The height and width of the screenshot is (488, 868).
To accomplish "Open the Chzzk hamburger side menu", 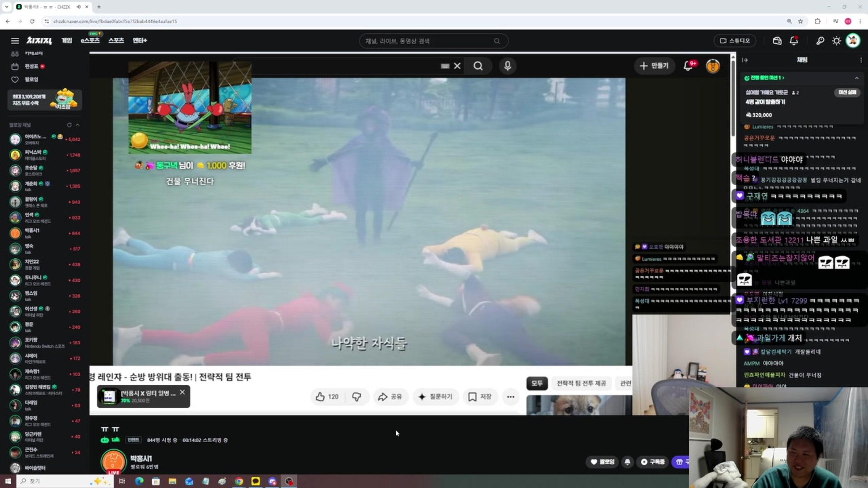I will point(15,41).
